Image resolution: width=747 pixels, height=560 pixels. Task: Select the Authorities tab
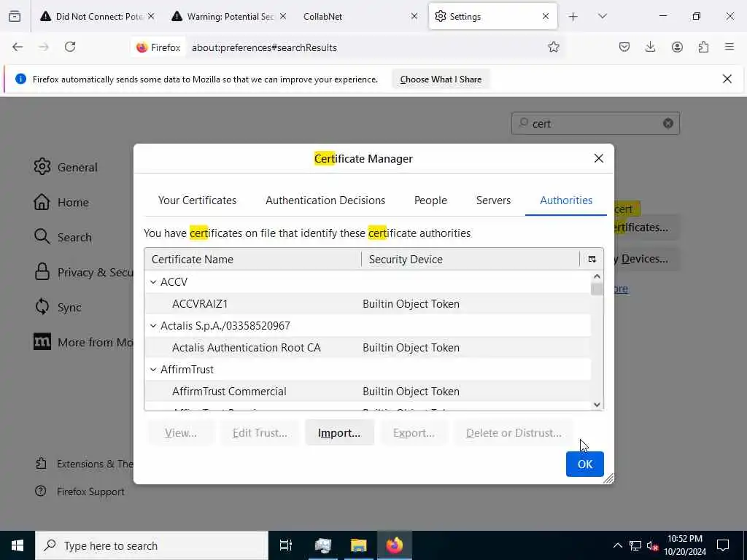566,201
